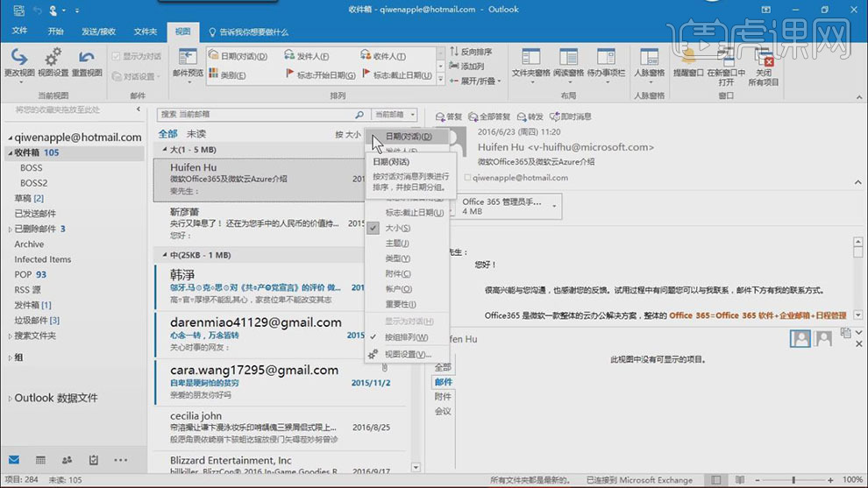Open 视图设置 gear icon in ribbon

(x=53, y=58)
